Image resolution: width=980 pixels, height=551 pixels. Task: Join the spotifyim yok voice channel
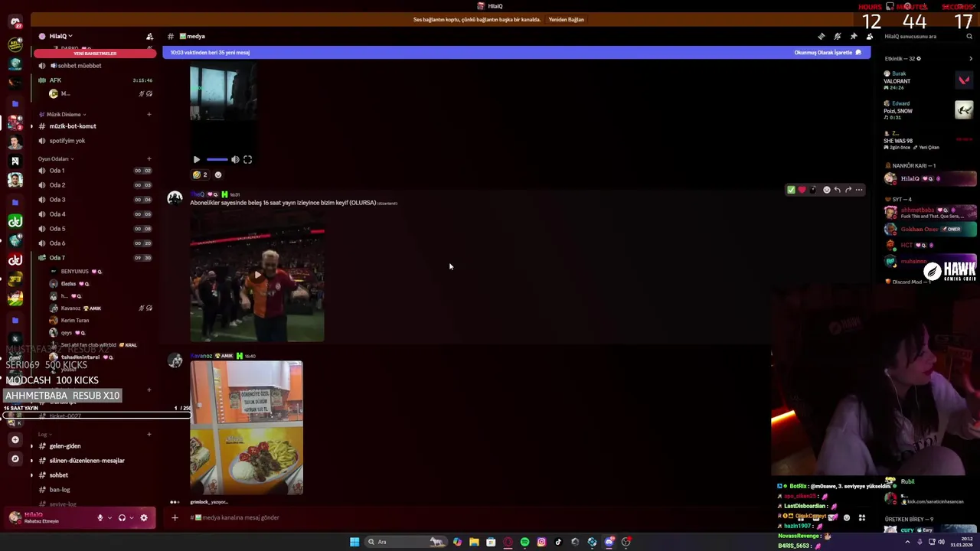pos(96,141)
